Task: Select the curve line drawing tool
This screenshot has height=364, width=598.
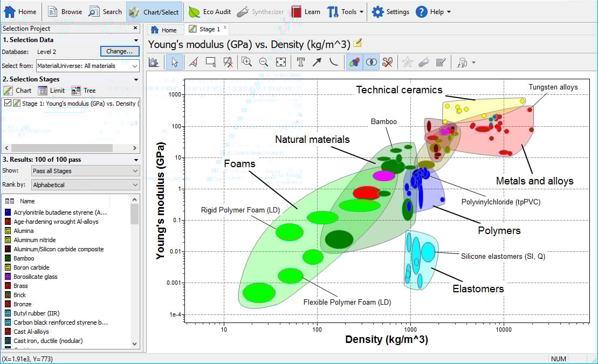Action: point(334,62)
